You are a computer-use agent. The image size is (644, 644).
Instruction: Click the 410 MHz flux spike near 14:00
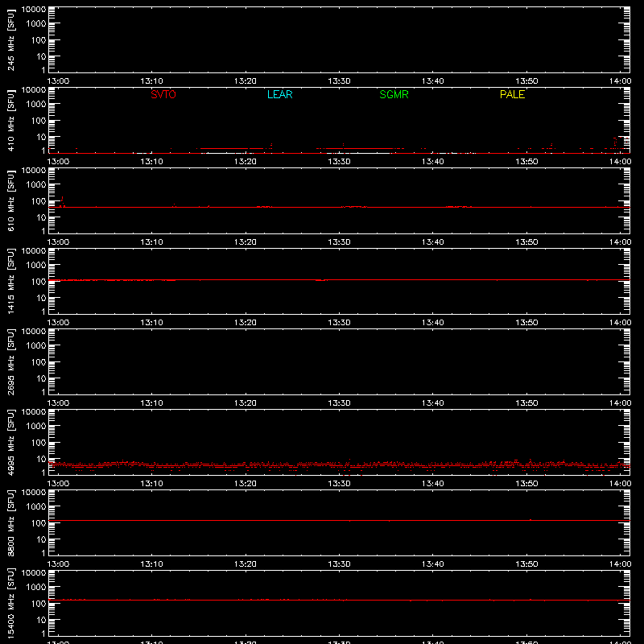(615, 142)
